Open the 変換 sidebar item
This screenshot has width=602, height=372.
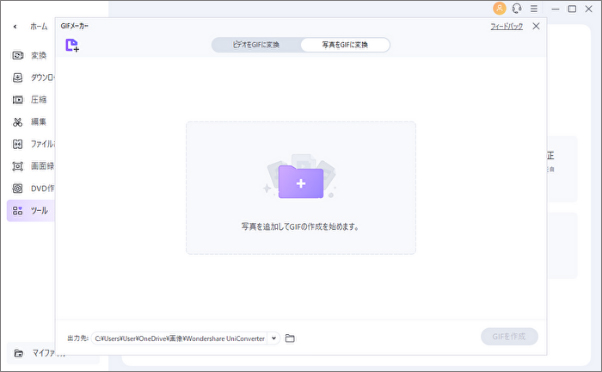point(38,56)
